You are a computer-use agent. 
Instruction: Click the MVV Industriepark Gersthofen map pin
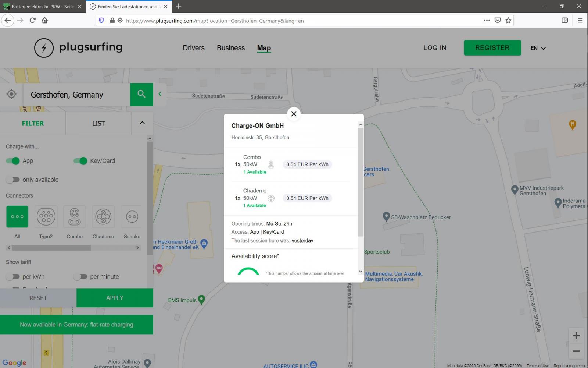pos(514,190)
